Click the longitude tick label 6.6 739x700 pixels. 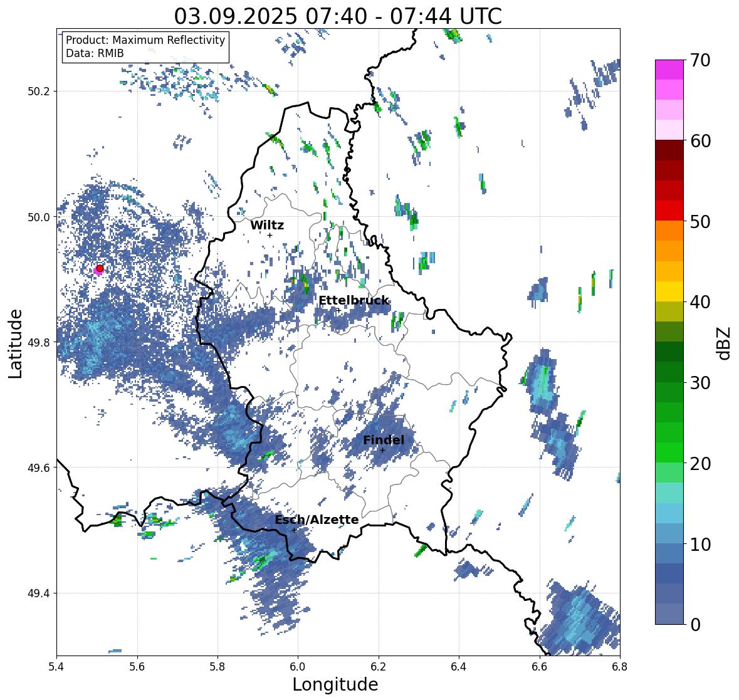point(540,666)
